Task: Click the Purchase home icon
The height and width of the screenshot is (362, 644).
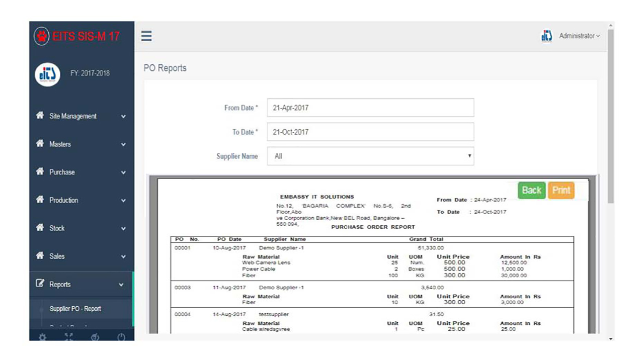Action: click(40, 172)
